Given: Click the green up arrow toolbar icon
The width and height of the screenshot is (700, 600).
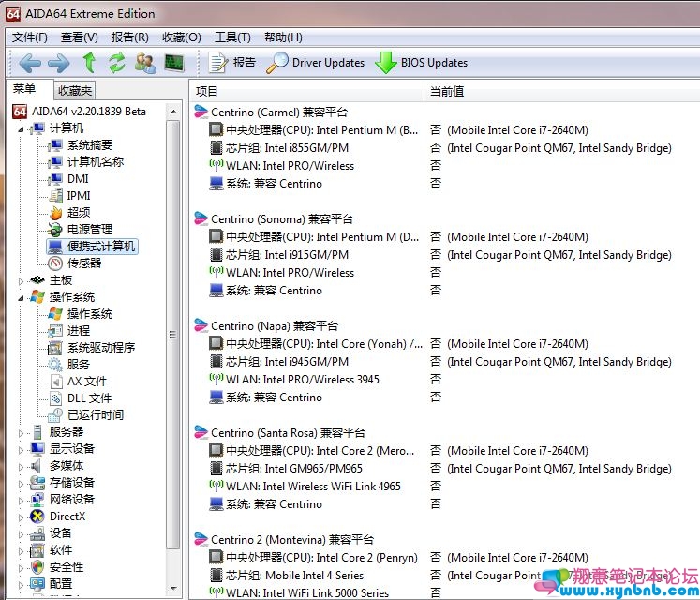Looking at the screenshot, I should pos(89,63).
